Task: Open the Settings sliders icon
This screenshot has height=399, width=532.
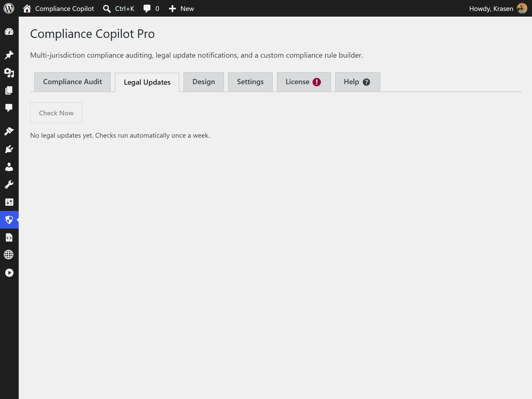Action: (9, 202)
